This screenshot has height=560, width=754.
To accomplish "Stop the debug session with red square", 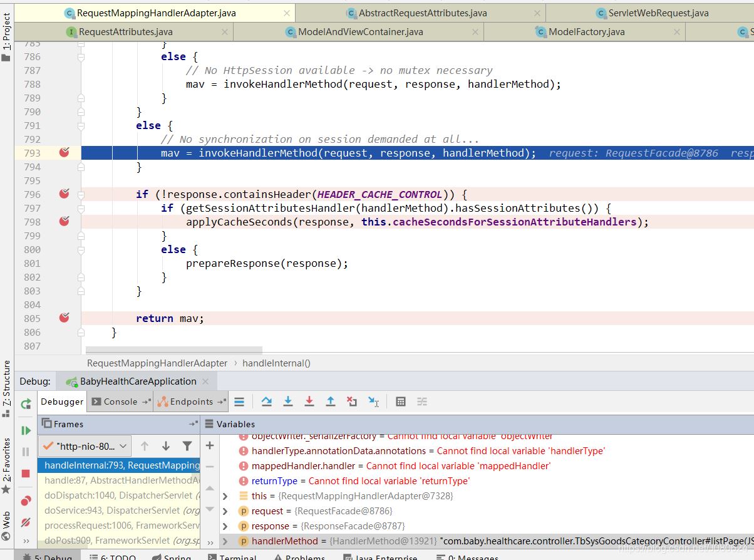I will 26,474.
